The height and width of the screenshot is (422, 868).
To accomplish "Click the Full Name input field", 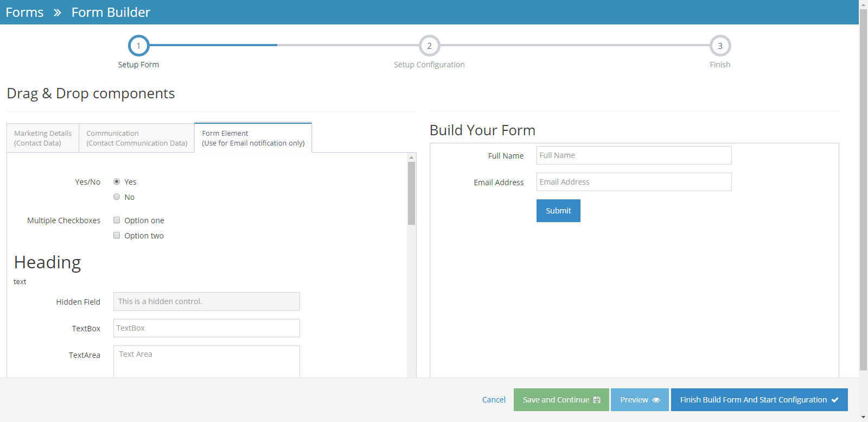I will pos(634,155).
